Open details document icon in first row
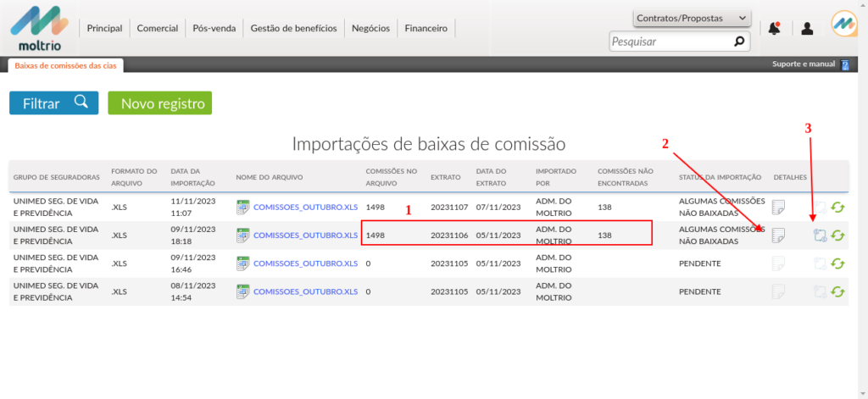The width and height of the screenshot is (868, 399). tap(778, 208)
